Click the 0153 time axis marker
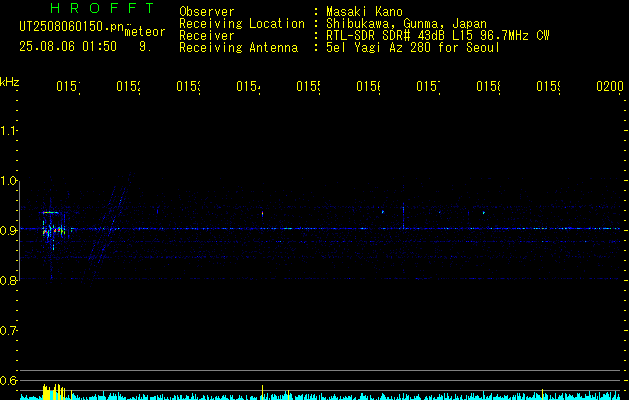 tap(188, 86)
